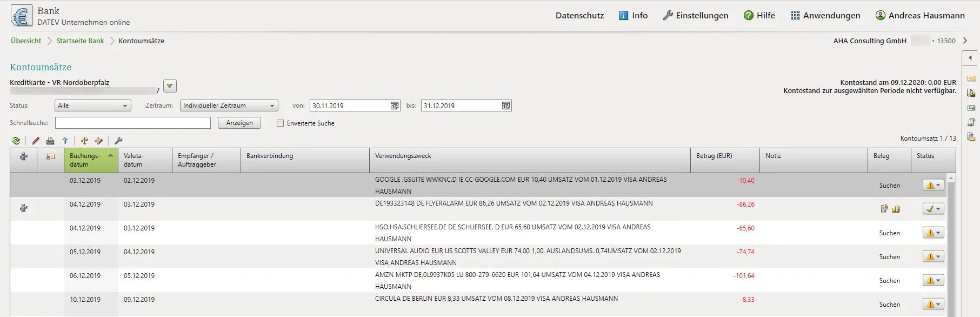Click Suchen in the GOOGLE GSUITE row

click(x=890, y=186)
